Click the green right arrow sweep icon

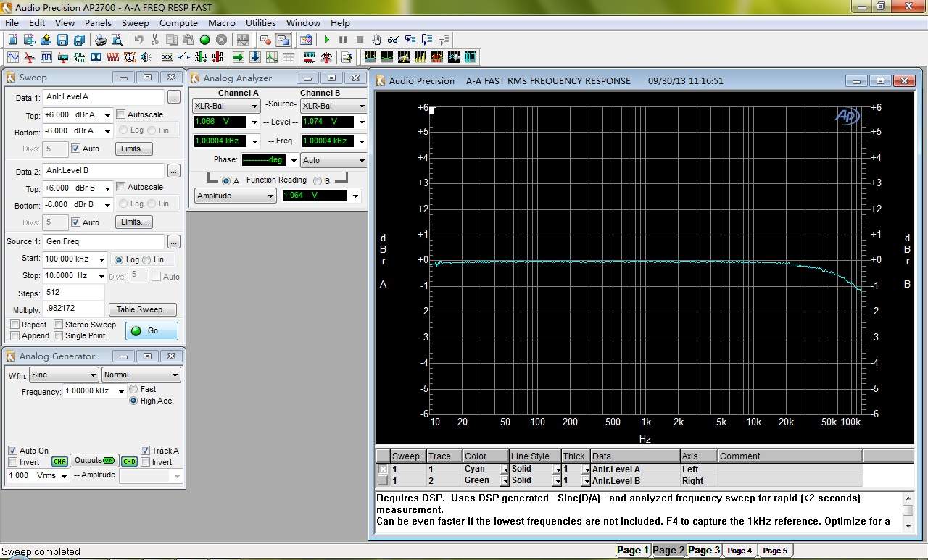tap(238, 57)
